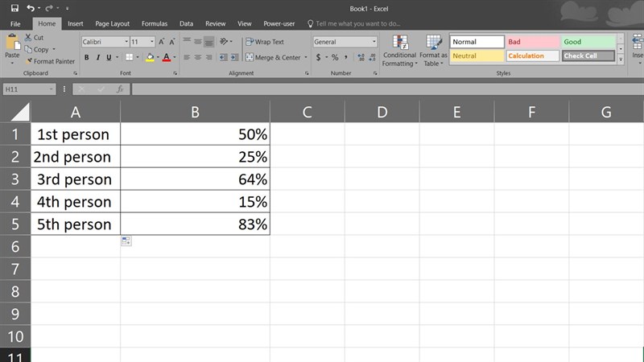Decrease font size with small A icon
This screenshot has width=644, height=362.
[x=172, y=42]
